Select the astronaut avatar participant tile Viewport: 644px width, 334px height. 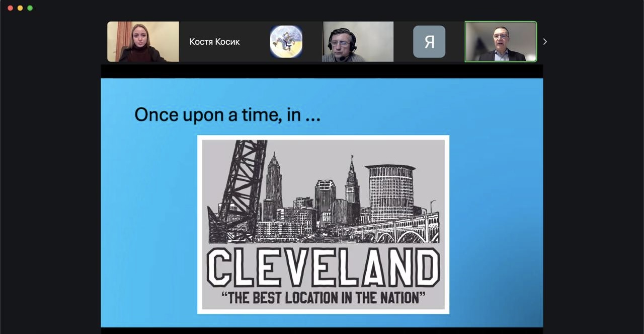(286, 41)
